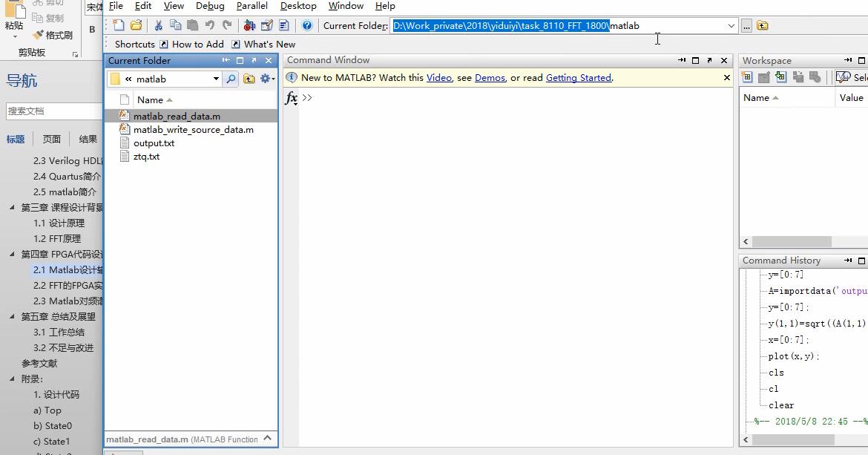This screenshot has height=455, width=868.
Task: Click the Command History horizontal scrollbar
Action: click(x=793, y=439)
